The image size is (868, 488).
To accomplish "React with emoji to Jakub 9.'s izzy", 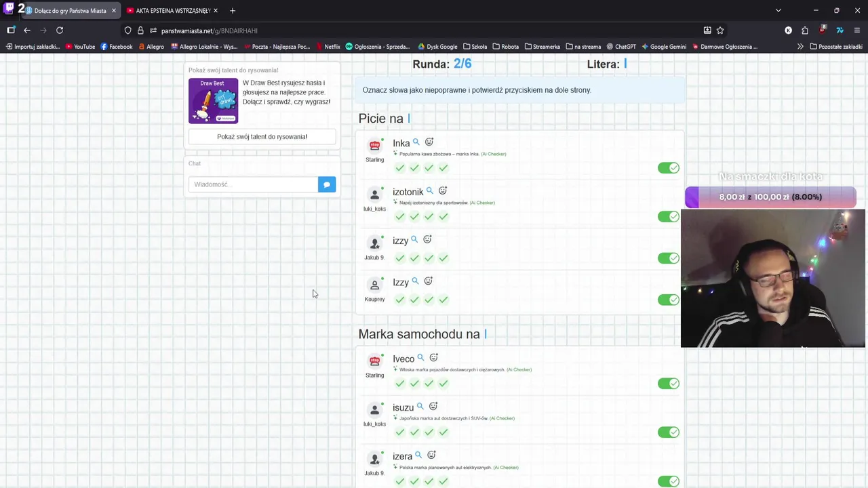I will pyautogui.click(x=427, y=240).
